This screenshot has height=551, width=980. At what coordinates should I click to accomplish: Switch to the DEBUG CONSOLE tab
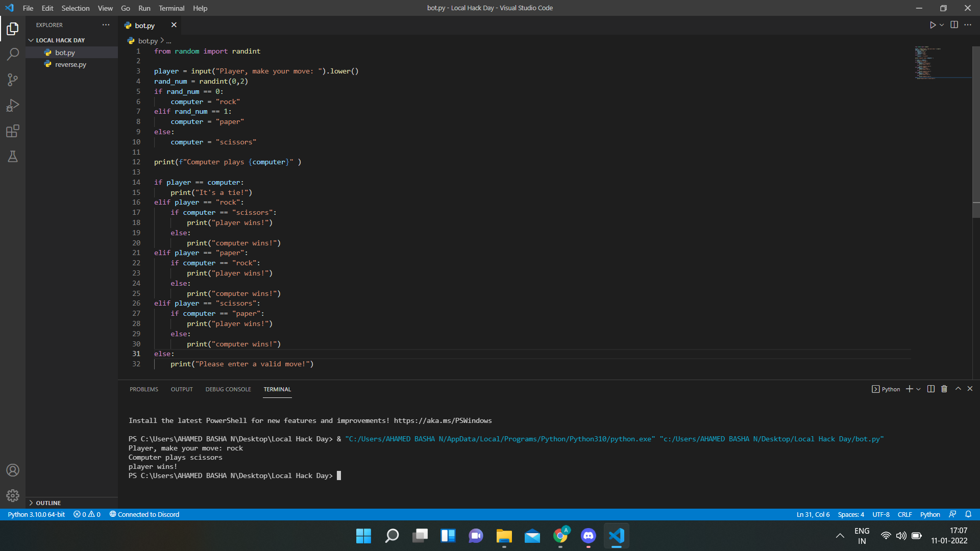tap(228, 389)
